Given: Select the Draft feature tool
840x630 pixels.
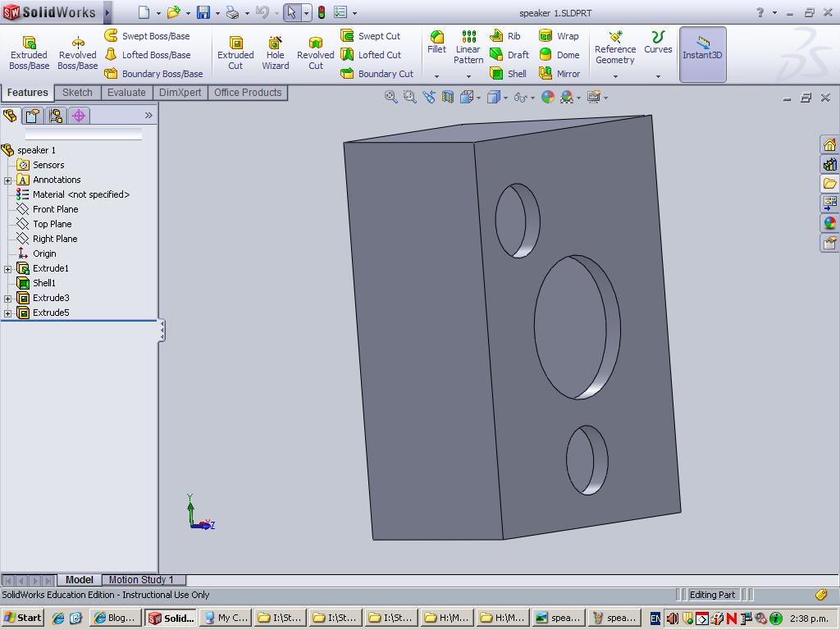Looking at the screenshot, I should point(509,55).
